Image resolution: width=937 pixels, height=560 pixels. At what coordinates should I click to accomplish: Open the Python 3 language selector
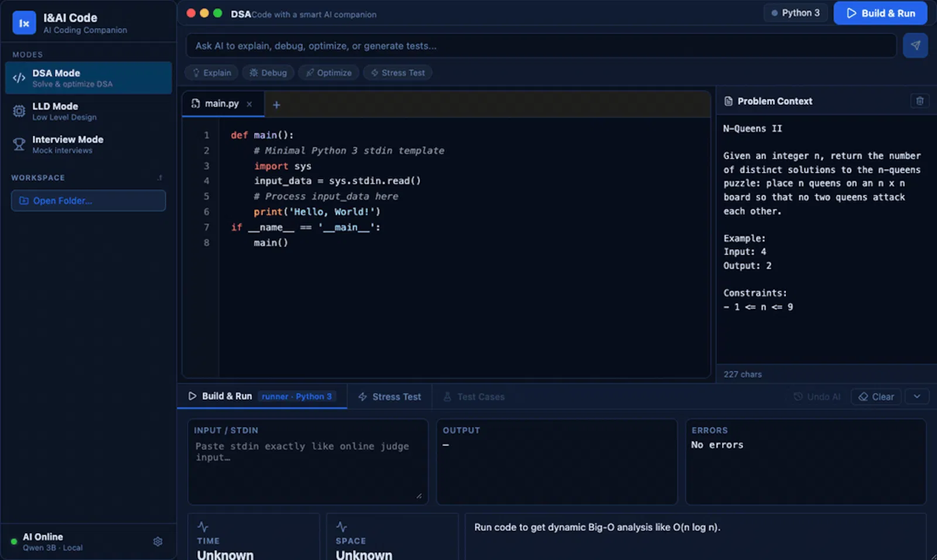click(x=795, y=13)
